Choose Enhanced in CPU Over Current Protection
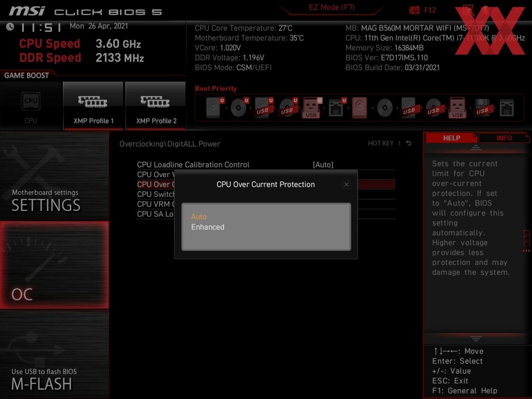 (x=208, y=227)
